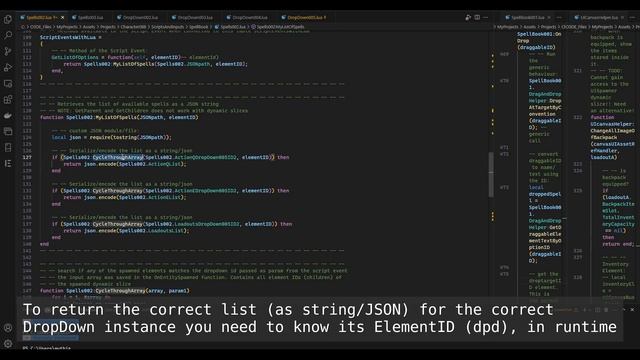Click 'return json.encode(Spells002.LoadoutsList);' line

point(127,231)
